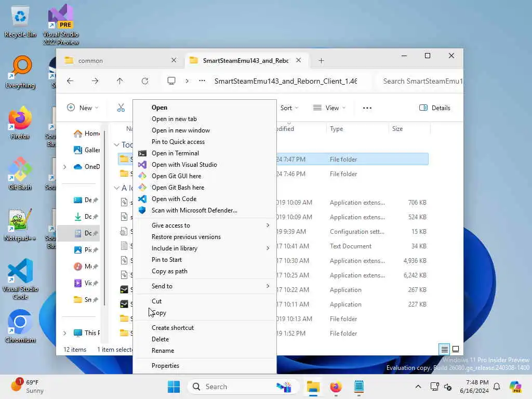Add a new Explorer tab with plus button
Viewport: 532px width, 399px height.
(x=321, y=61)
